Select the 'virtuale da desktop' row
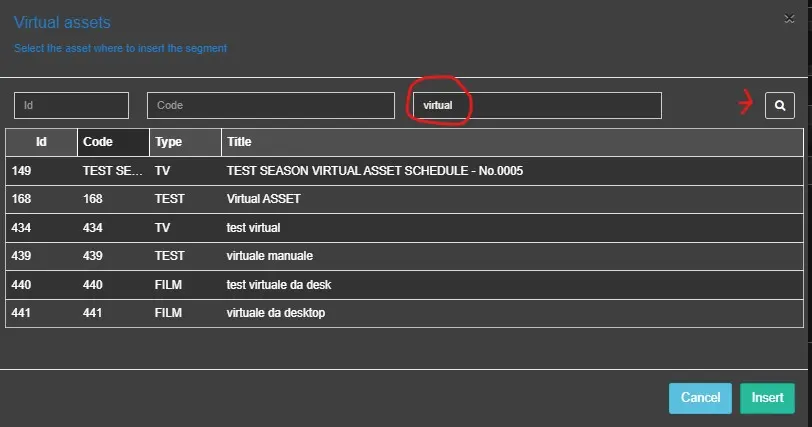 tap(276, 313)
